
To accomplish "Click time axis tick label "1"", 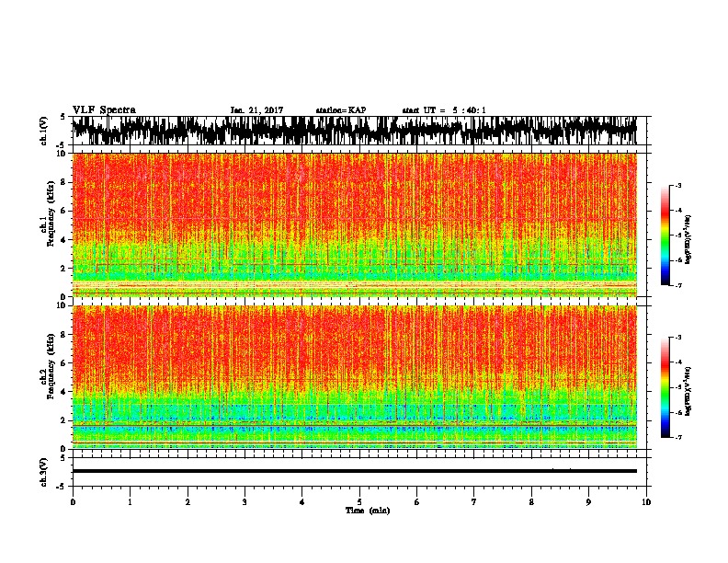I will pyautogui.click(x=130, y=502).
